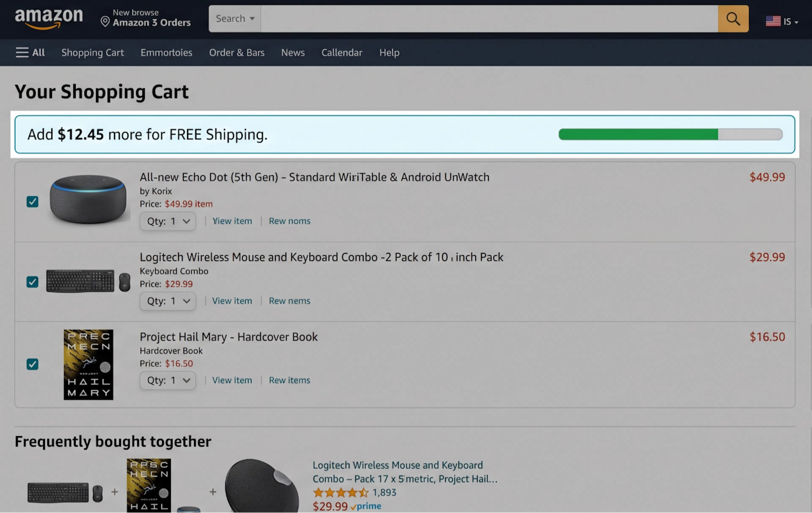This screenshot has width=812, height=513.
Task: Open the Logitech combo link under Frequently bought together
Action: pyautogui.click(x=405, y=472)
